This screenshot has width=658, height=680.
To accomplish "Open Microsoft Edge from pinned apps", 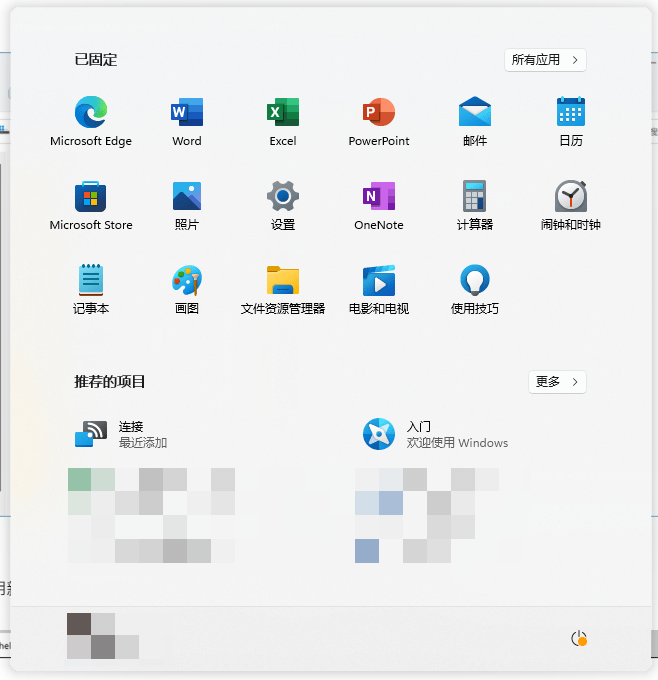I will (90, 112).
